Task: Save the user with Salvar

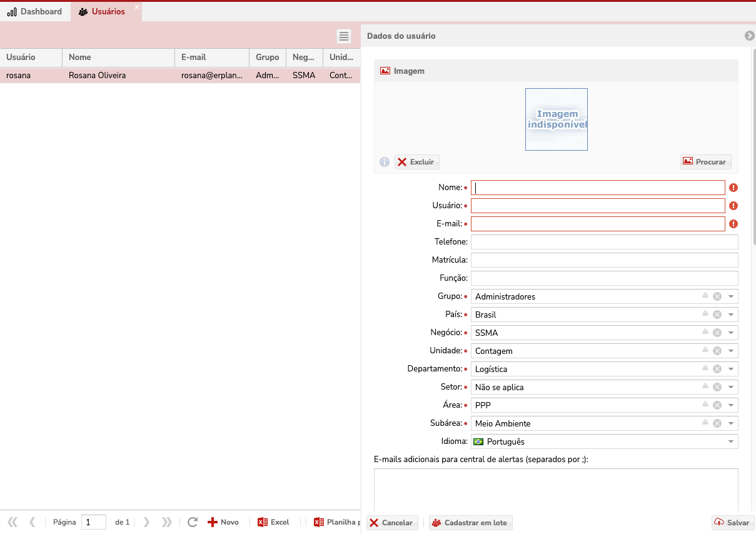Action: [733, 523]
